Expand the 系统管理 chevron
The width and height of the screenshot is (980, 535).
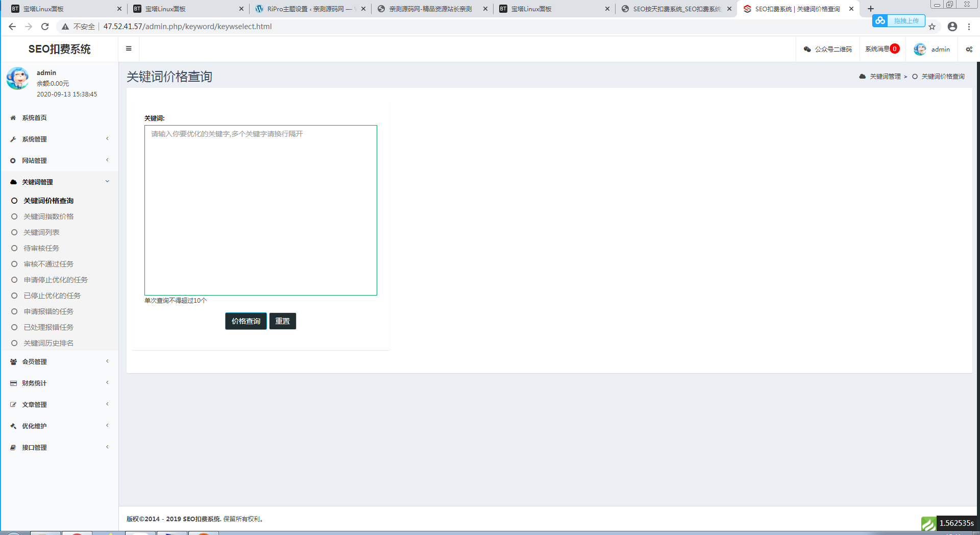107,139
